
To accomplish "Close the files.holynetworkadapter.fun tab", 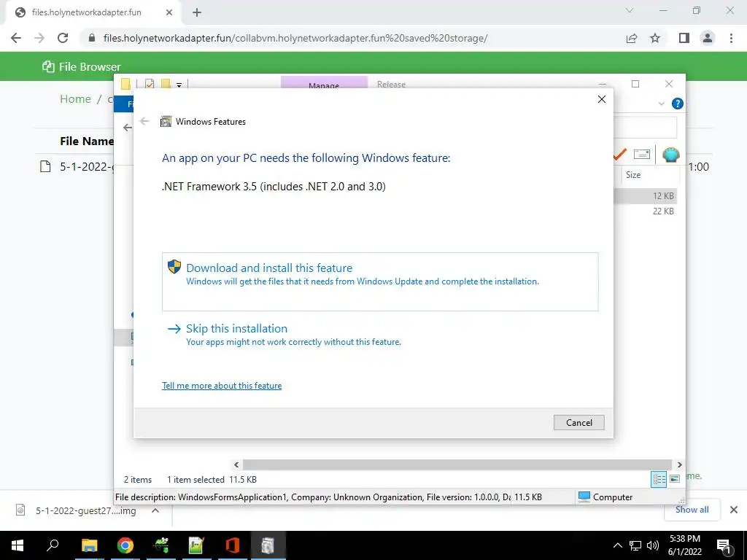I will [x=169, y=12].
